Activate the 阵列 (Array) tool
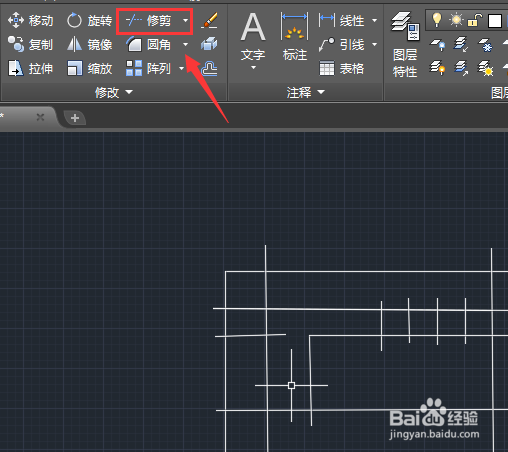Screen dimensions: 508x452 coord(148,68)
